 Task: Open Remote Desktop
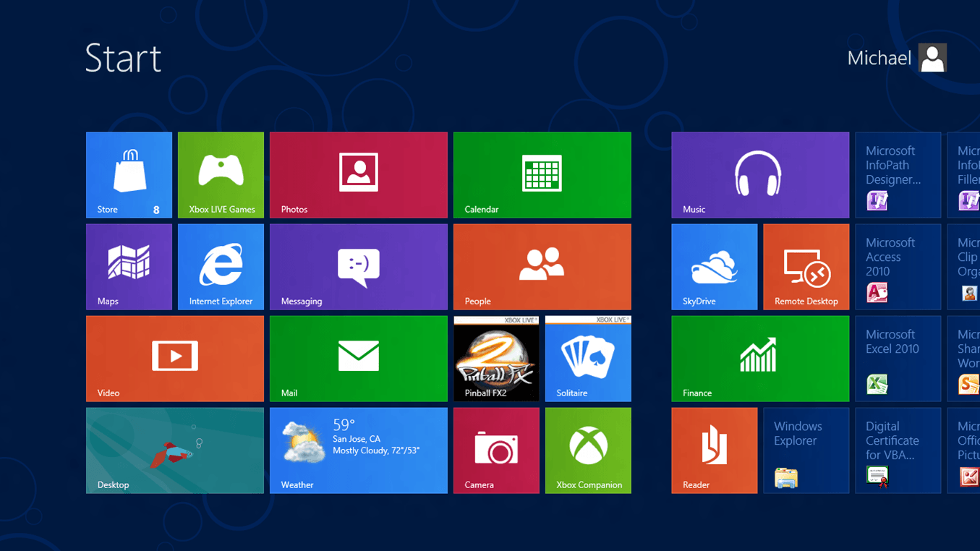[x=806, y=266]
